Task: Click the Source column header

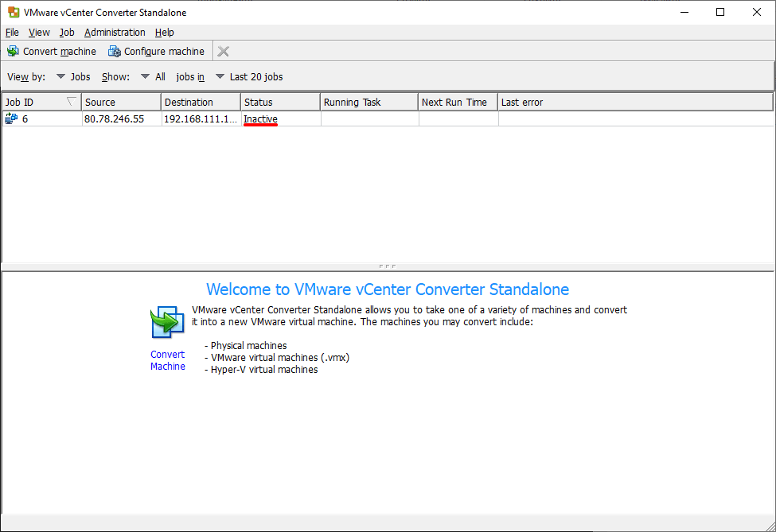Action: click(x=119, y=102)
